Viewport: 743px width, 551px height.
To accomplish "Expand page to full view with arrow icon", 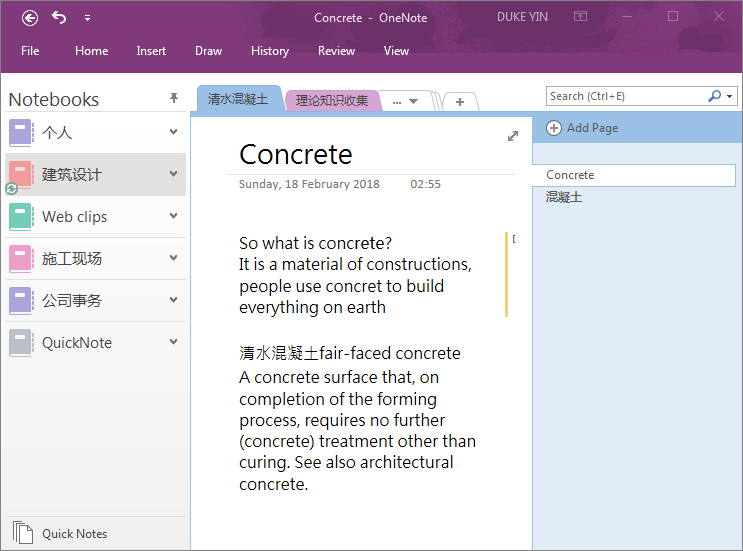I will [x=513, y=136].
